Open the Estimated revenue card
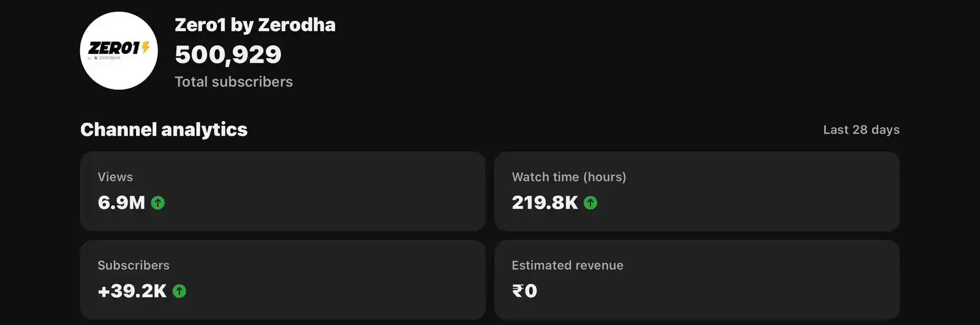This screenshot has height=325, width=980. (x=697, y=280)
